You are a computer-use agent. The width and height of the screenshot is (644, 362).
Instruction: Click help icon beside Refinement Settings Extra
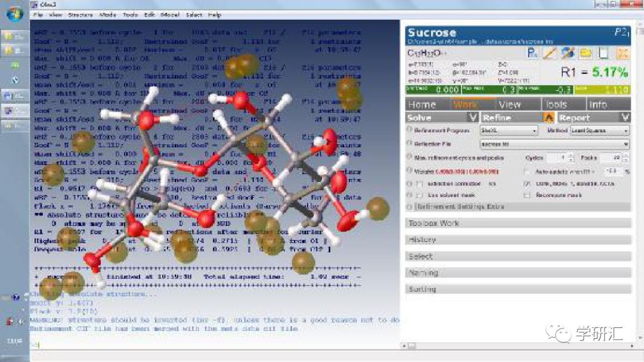point(410,206)
